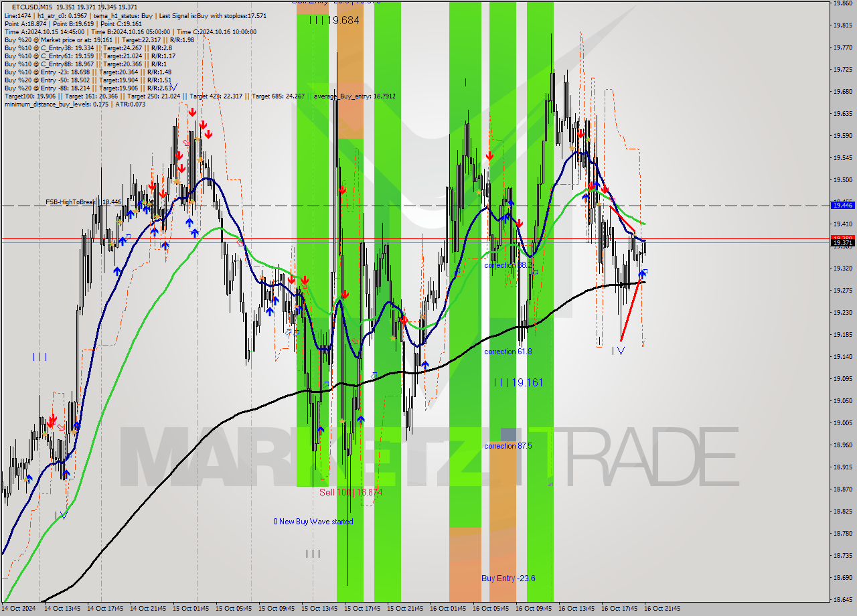Click the 'Sell 100 | 18.874' label

pos(351,492)
